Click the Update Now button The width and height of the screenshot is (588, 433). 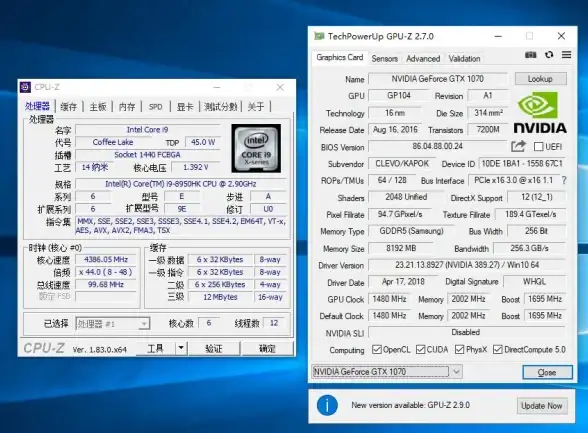(542, 406)
